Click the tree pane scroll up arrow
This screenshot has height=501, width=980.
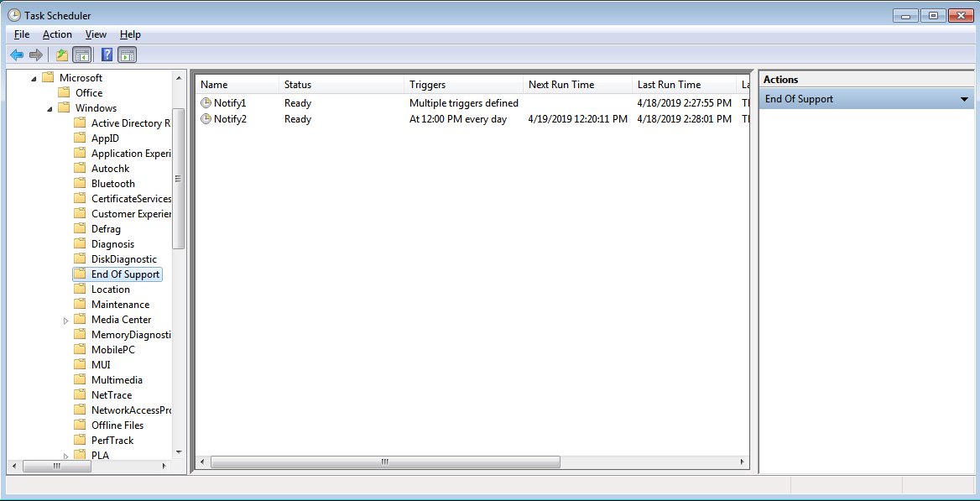click(179, 78)
